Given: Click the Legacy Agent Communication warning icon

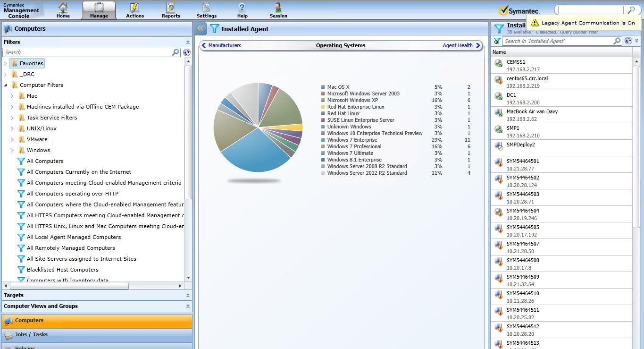Looking at the screenshot, I should pos(535,23).
